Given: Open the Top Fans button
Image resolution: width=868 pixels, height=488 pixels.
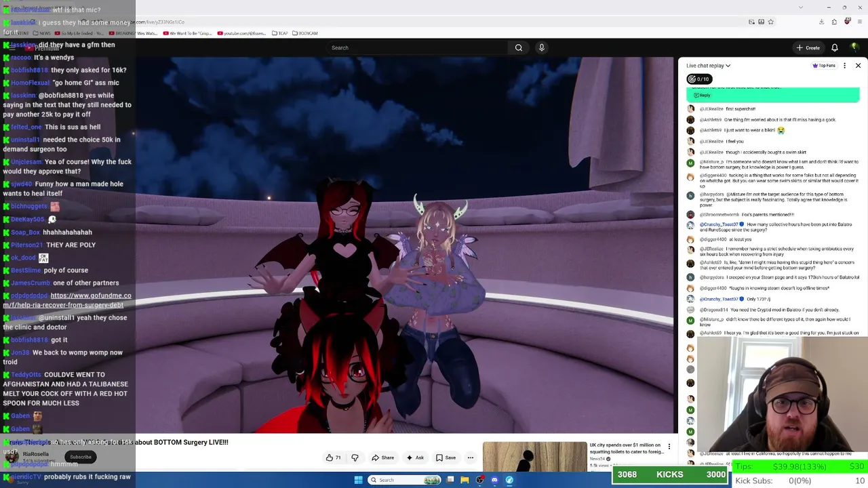Looking at the screenshot, I should [x=823, y=66].
